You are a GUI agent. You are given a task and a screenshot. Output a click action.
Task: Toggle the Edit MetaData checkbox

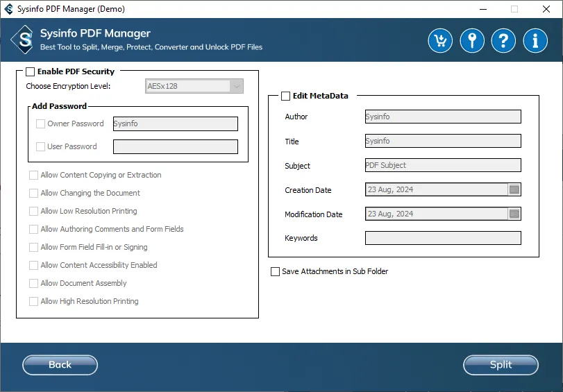[x=285, y=96]
